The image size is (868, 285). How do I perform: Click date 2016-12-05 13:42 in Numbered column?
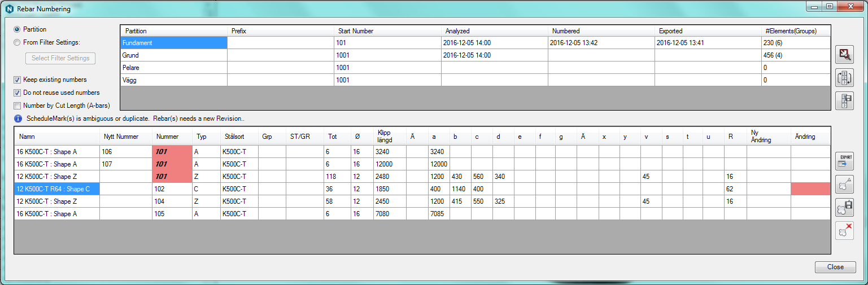(x=601, y=43)
